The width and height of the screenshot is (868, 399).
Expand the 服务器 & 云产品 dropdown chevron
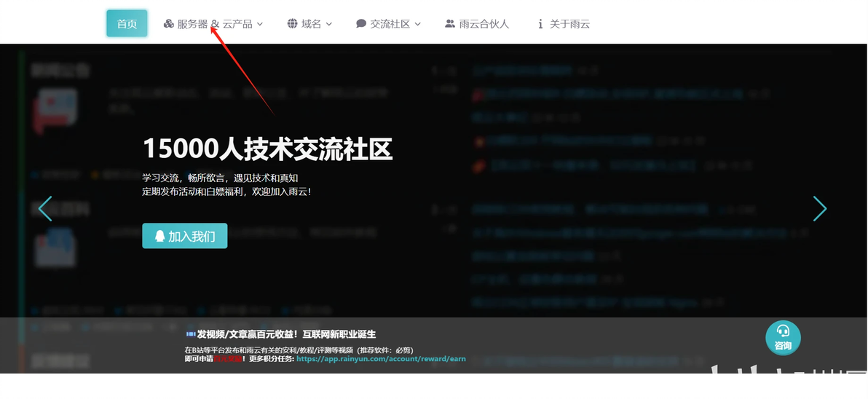(x=260, y=24)
